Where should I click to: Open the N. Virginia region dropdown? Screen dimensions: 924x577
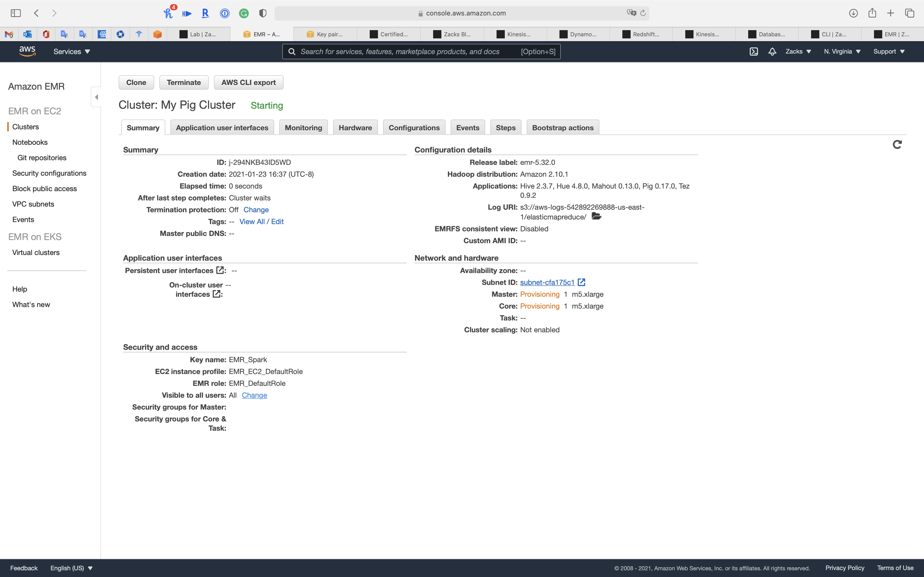pyautogui.click(x=842, y=52)
